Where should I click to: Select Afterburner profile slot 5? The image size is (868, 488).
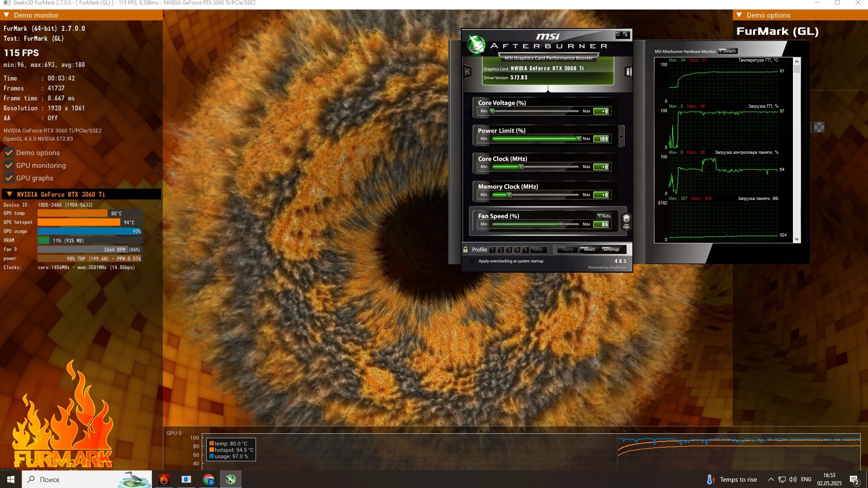click(525, 250)
